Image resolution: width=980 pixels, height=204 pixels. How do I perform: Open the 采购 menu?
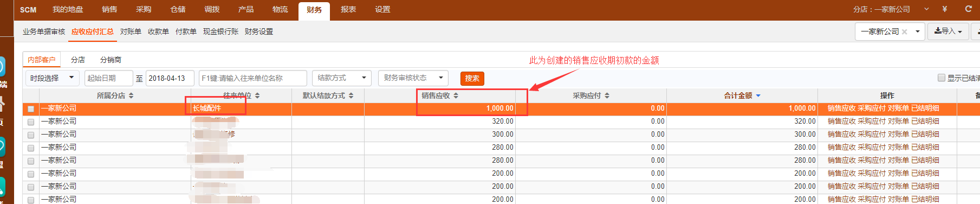coord(144,9)
